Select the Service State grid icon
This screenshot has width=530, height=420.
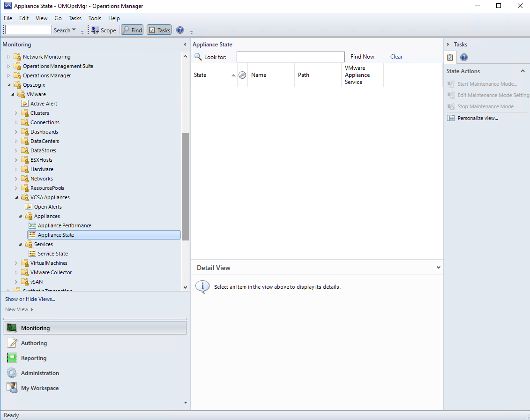pos(32,253)
